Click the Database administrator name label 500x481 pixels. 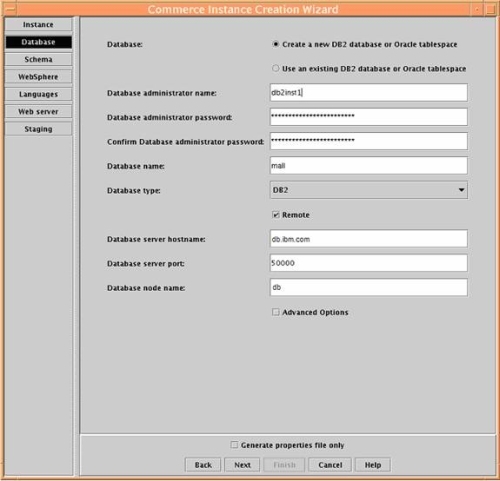pos(162,93)
